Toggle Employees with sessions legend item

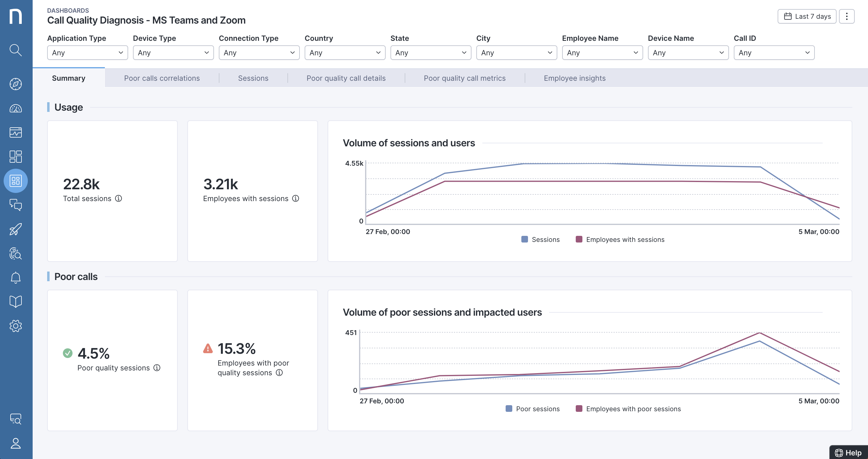pyautogui.click(x=625, y=239)
